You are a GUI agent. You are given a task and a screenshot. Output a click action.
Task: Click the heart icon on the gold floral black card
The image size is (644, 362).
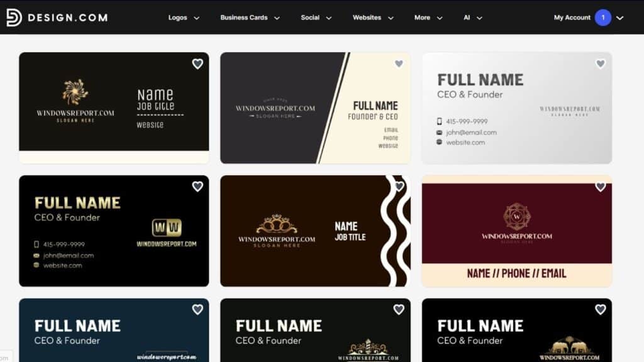pyautogui.click(x=197, y=64)
